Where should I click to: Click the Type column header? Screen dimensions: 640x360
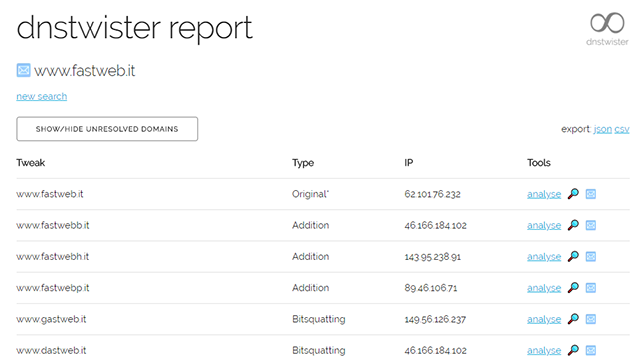point(303,163)
